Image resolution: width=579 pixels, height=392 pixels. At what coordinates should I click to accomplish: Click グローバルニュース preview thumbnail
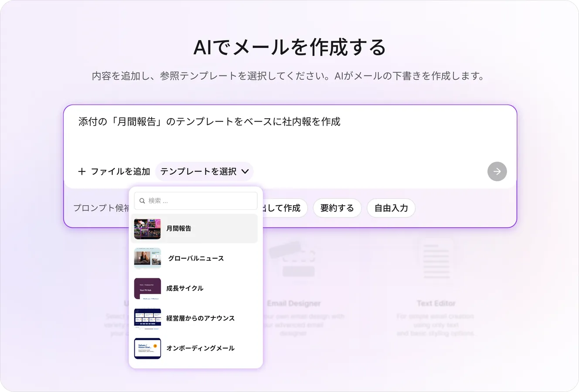tap(147, 258)
